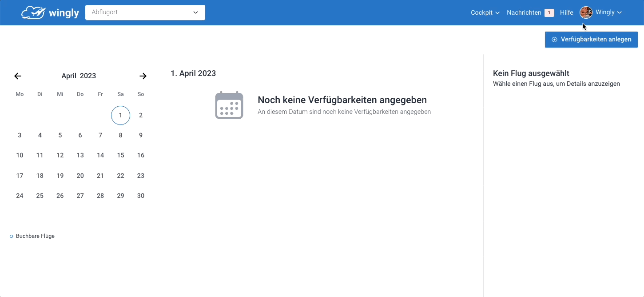Viewport: 644px width, 297px height.
Task: Expand the Wingly account menu
Action: coord(608,12)
